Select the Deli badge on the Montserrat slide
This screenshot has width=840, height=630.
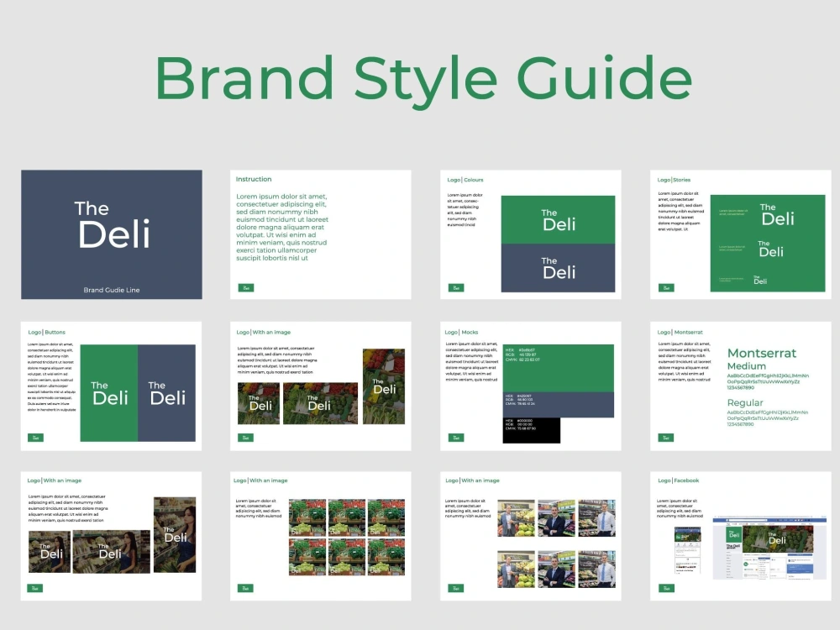pos(664,438)
